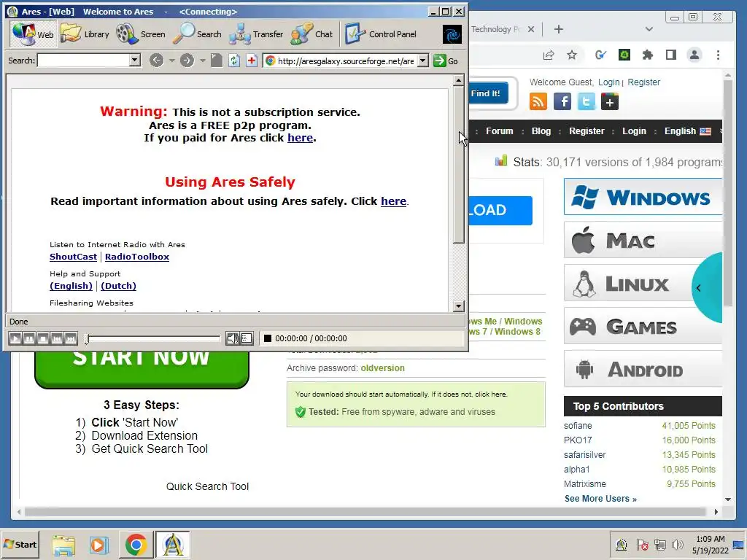
Task: Open the Facebook icon on website
Action: (x=562, y=101)
